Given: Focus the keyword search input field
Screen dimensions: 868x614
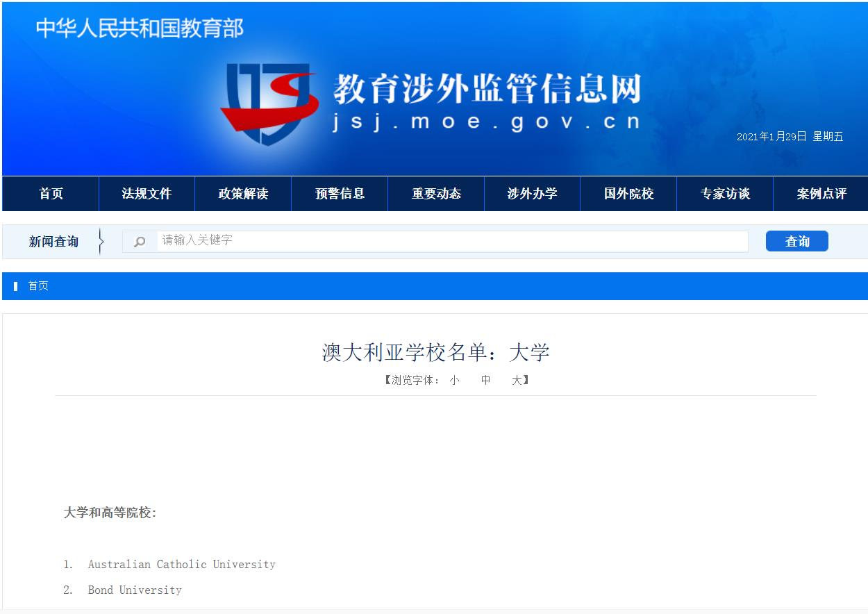Looking at the screenshot, I should coord(453,241).
